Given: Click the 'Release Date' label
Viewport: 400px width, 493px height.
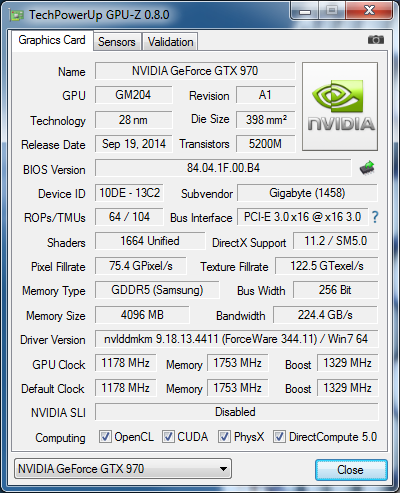Looking at the screenshot, I should click(53, 145).
